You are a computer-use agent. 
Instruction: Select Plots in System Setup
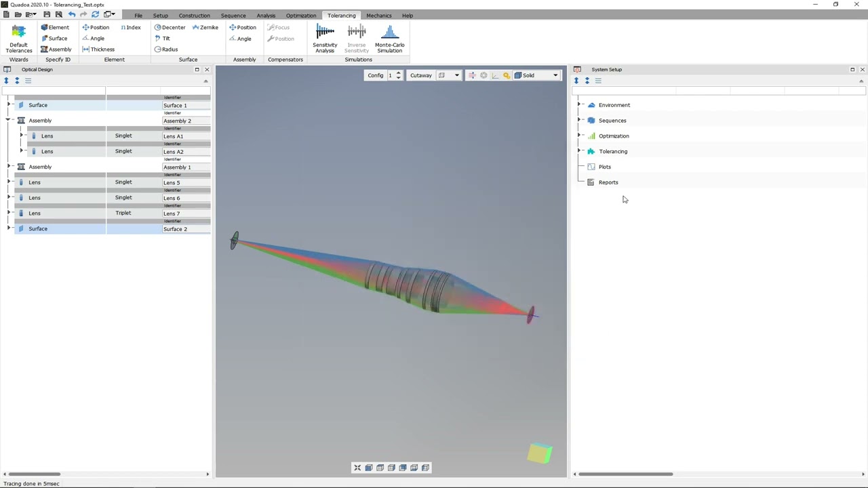(x=605, y=167)
